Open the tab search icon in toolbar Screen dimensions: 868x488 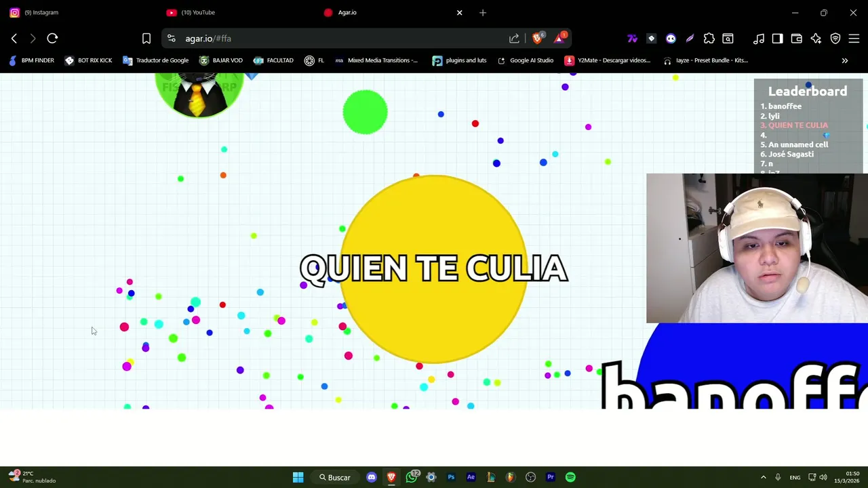[728, 39]
